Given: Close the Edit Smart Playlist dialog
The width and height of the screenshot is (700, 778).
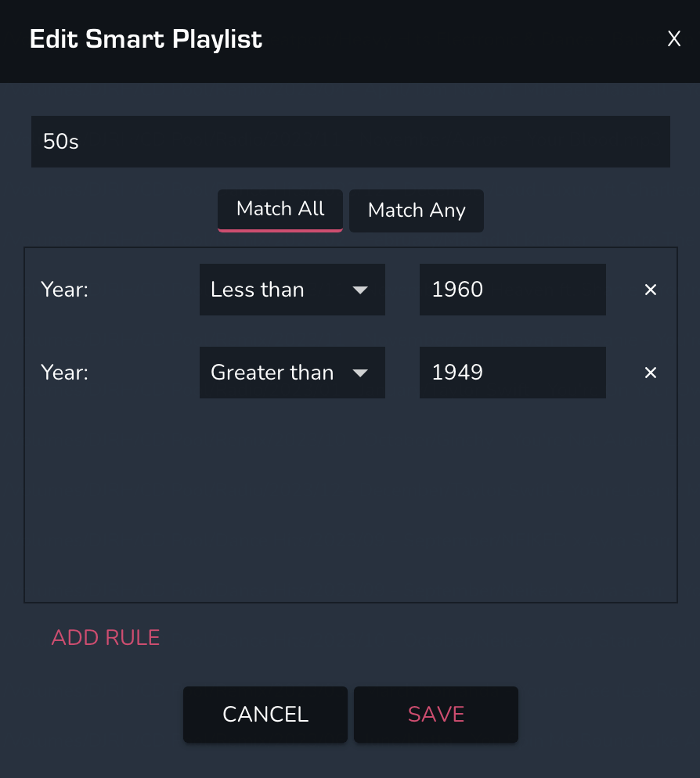Looking at the screenshot, I should tap(673, 39).
